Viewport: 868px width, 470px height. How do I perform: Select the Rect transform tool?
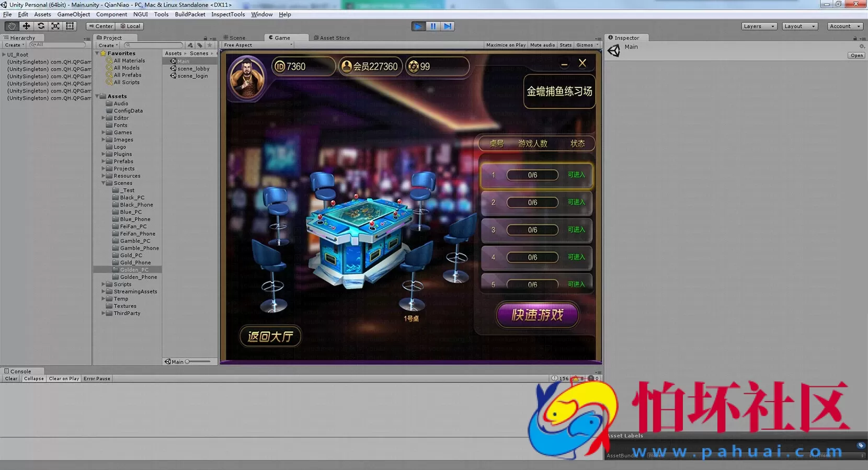(x=70, y=26)
